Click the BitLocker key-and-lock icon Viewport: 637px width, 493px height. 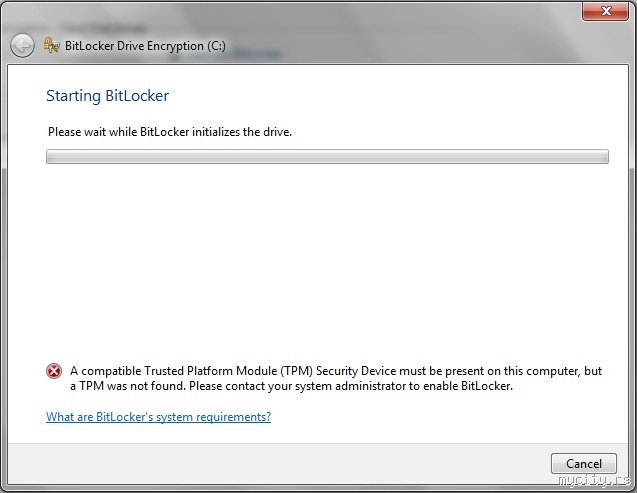point(51,45)
